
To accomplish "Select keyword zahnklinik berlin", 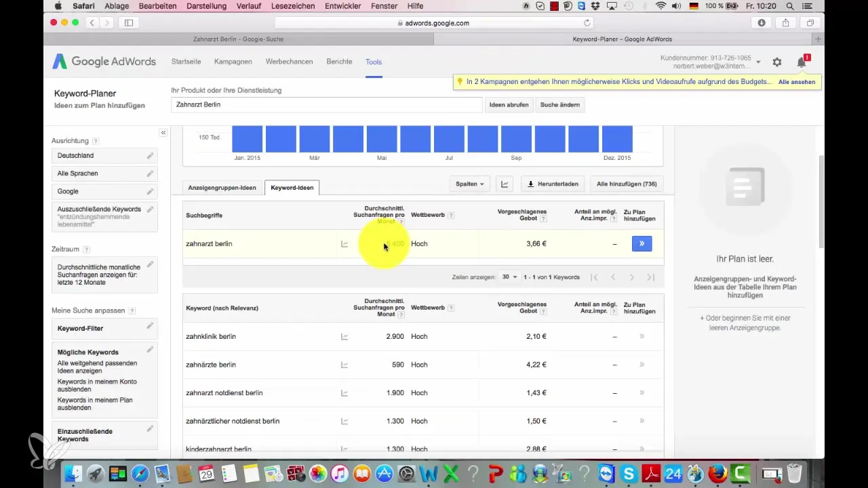I will point(211,337).
